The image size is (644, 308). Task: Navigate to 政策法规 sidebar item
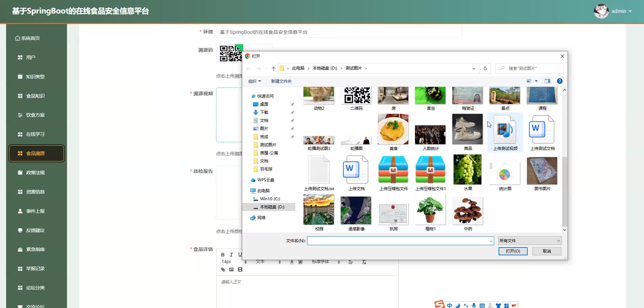click(x=36, y=173)
